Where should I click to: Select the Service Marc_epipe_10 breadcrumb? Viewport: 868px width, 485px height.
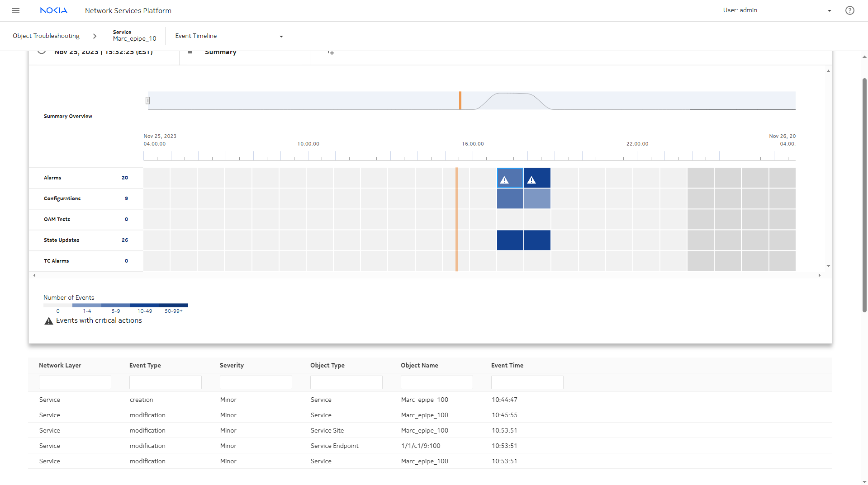(x=134, y=36)
